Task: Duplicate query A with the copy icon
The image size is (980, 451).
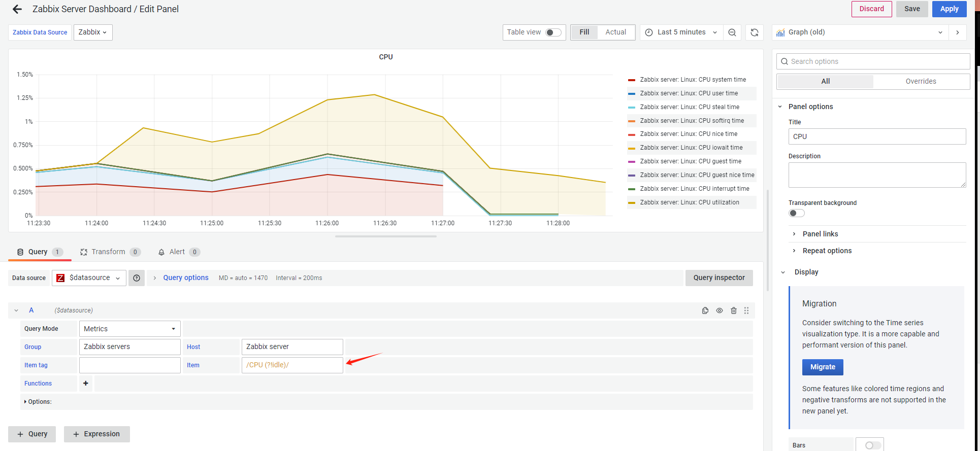Action: [705, 310]
